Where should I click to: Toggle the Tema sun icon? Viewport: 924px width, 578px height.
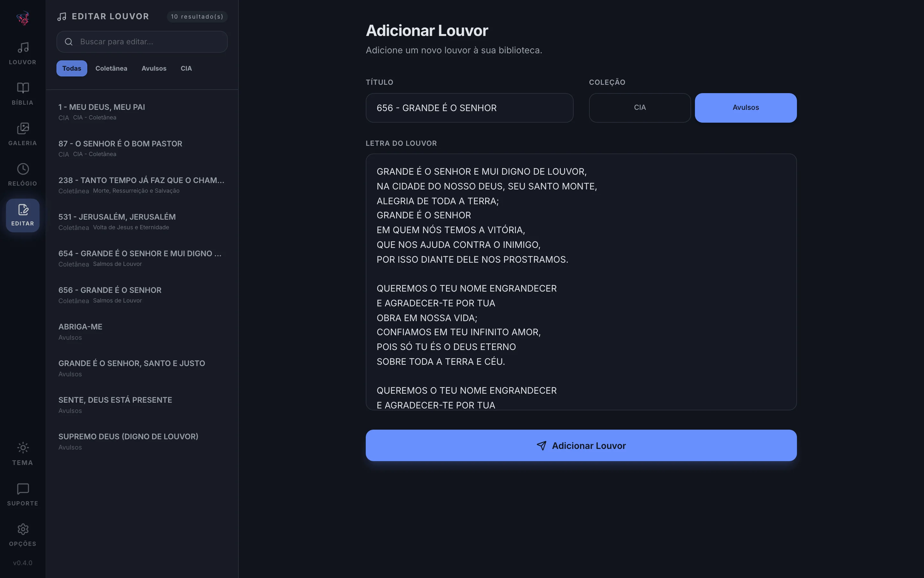[x=22, y=454]
